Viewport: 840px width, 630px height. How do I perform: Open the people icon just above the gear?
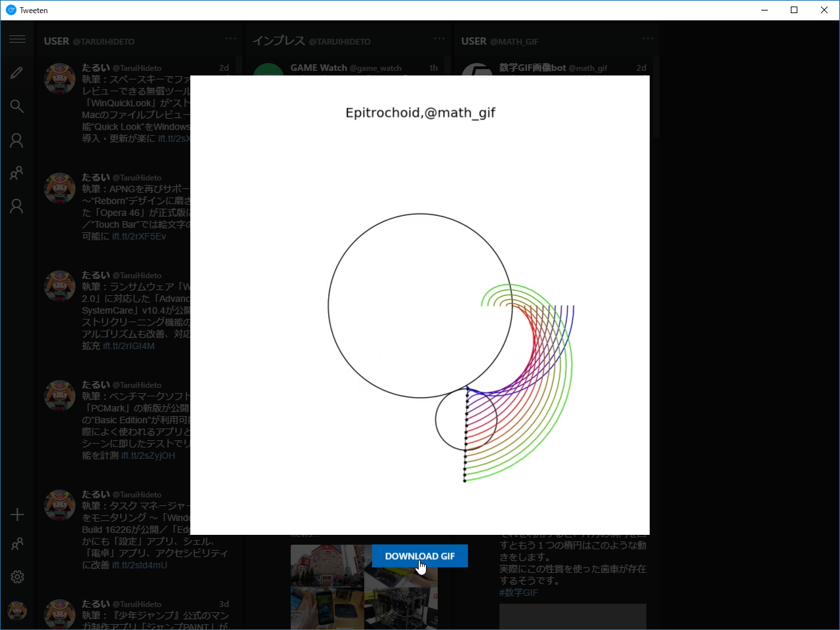point(17,544)
